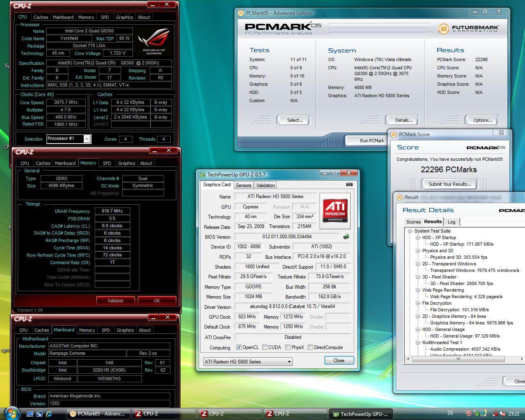The height and width of the screenshot is (420, 525).
Task: Collapse the 3D - Pixel Shader node
Action: pos(418,277)
